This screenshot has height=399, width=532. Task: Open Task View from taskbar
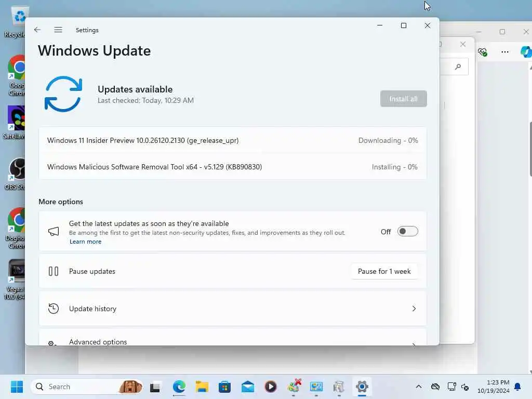[155, 387]
